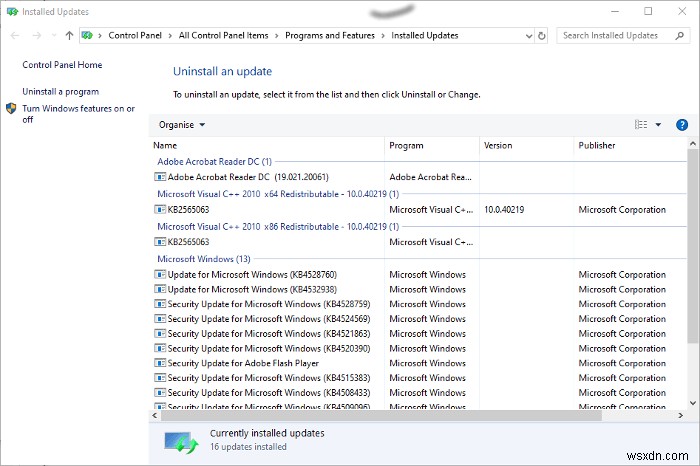The width and height of the screenshot is (700, 466).
Task: Select Update for Microsoft Windows (KB4528760)
Action: [x=252, y=275]
